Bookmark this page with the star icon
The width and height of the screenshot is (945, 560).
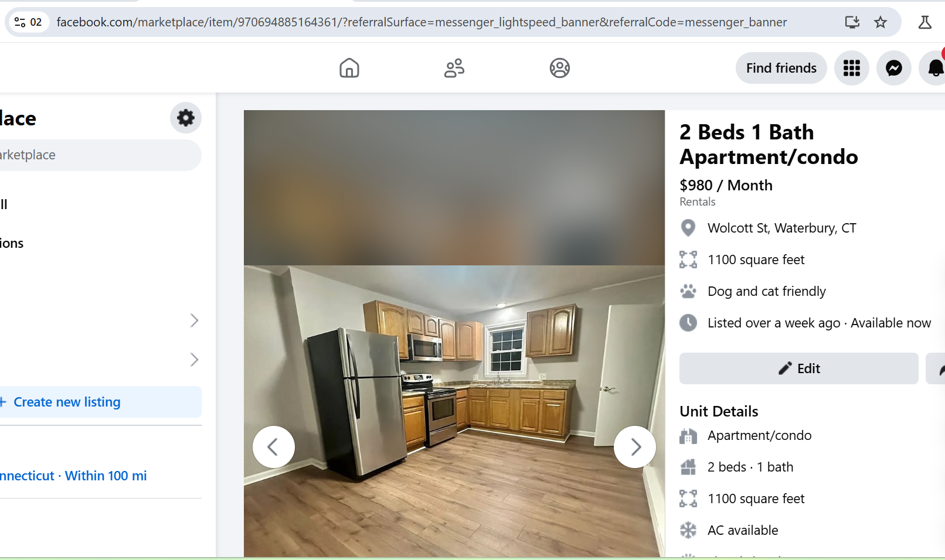tap(881, 22)
